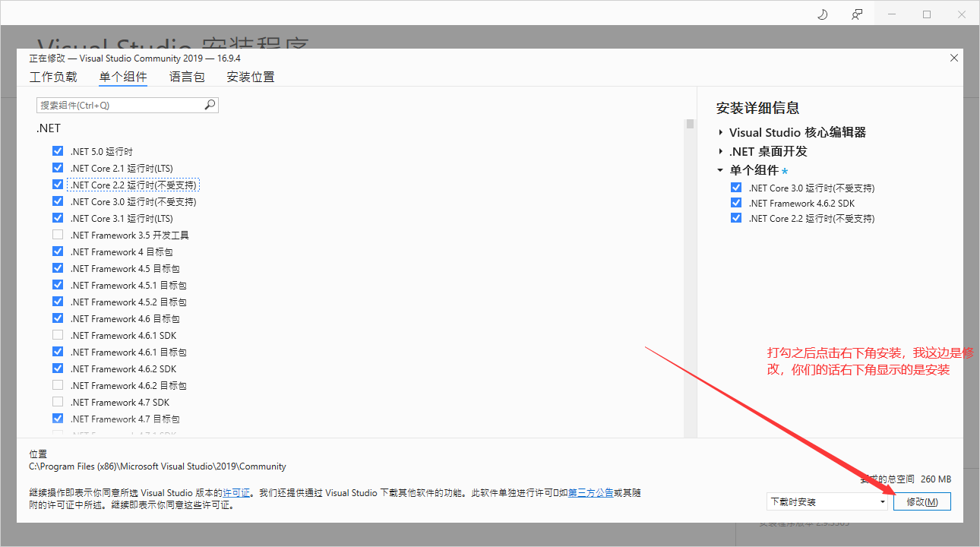This screenshot has width=980, height=547.
Task: Uncheck .NET Core 3.1 运行时(LTS) checkbox
Action: (x=58, y=218)
